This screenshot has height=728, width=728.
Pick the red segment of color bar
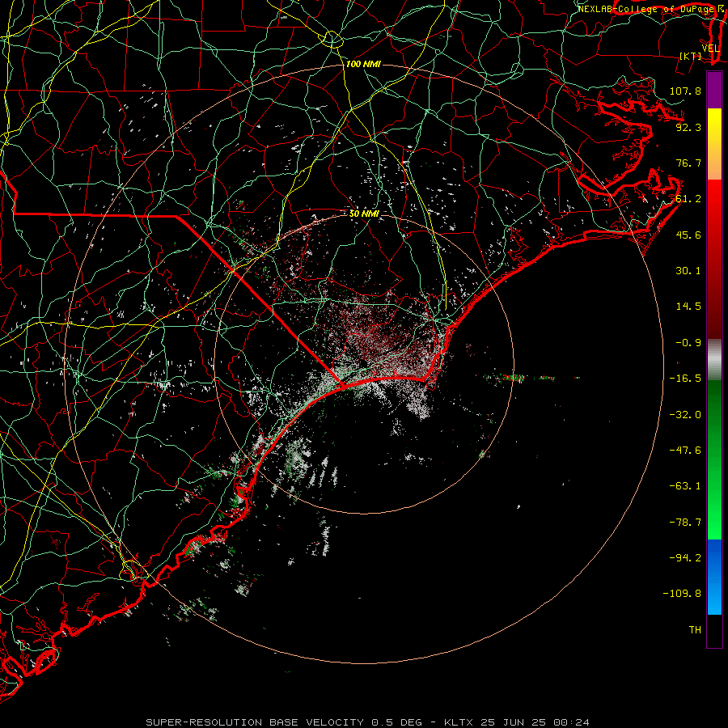coord(714,259)
